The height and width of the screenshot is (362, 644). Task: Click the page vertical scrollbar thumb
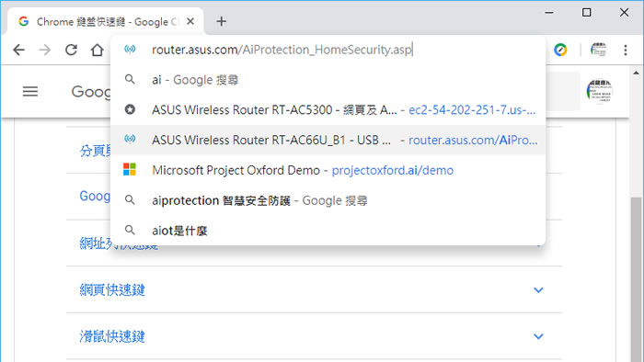click(x=637, y=278)
